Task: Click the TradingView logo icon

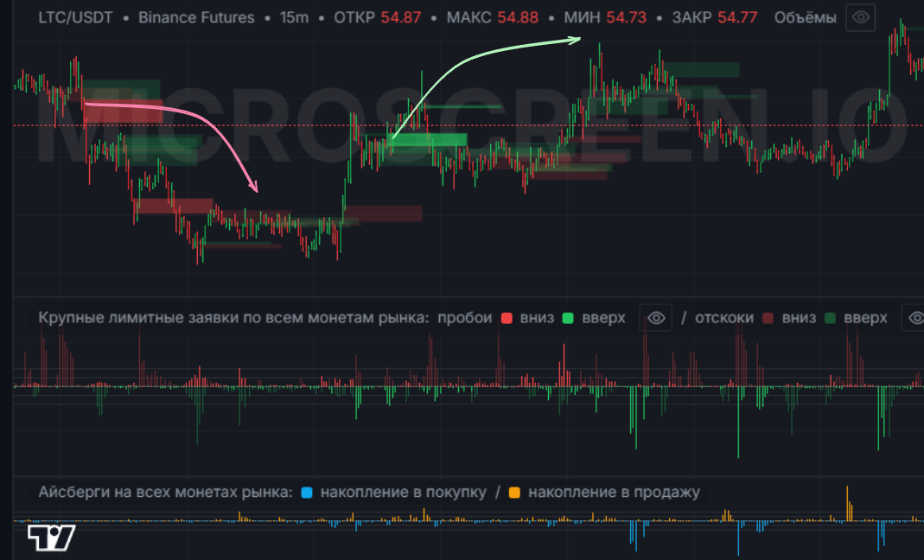Action: click(52, 537)
